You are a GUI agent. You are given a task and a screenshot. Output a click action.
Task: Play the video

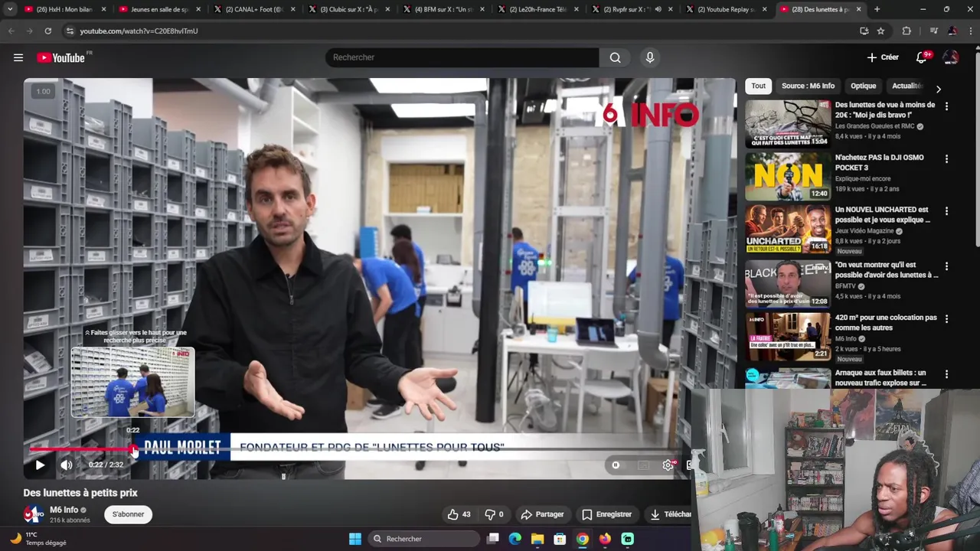pos(40,465)
